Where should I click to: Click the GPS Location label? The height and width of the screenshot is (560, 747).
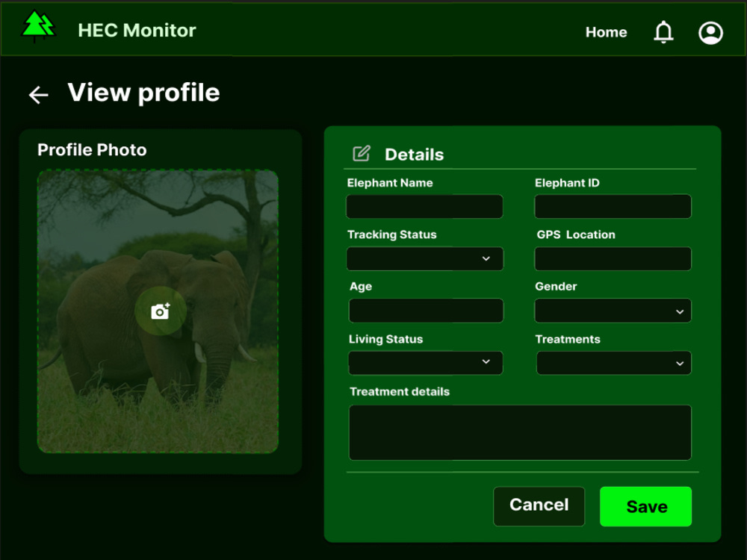(x=576, y=234)
